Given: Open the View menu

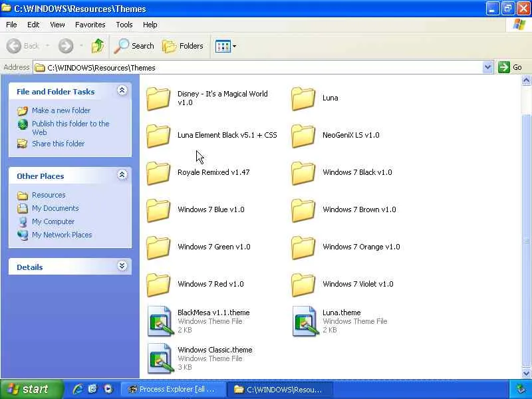Looking at the screenshot, I should click(57, 25).
